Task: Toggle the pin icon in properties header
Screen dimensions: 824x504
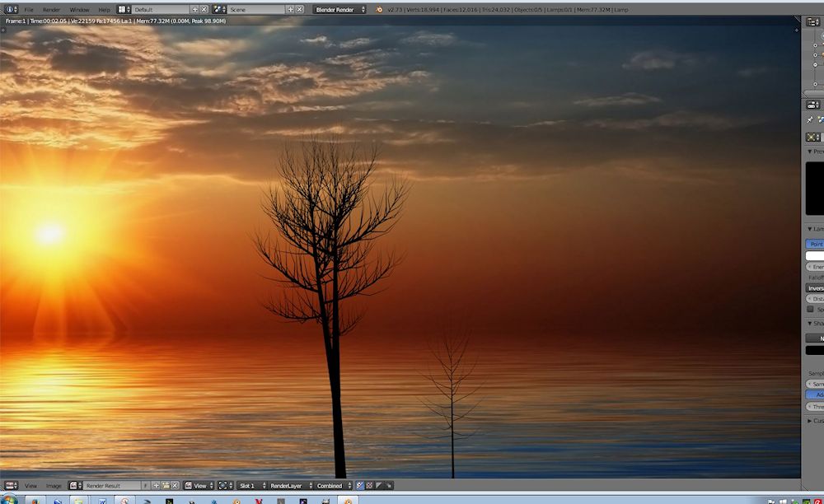Action: point(810,119)
